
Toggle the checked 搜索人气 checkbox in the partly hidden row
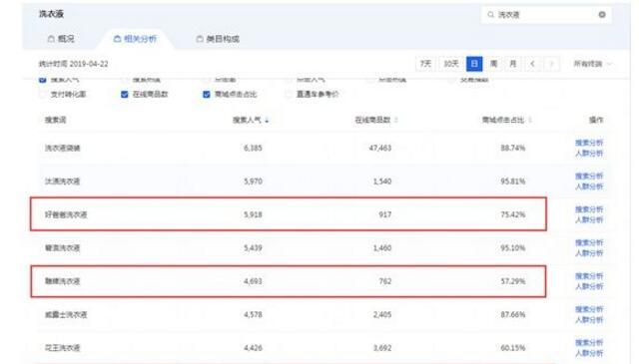coord(42,80)
